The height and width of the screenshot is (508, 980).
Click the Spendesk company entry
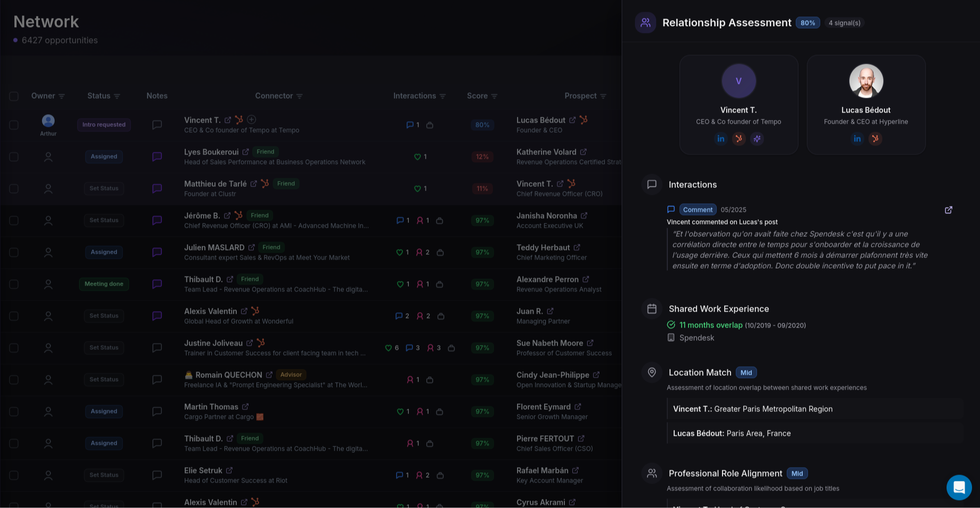691,338
